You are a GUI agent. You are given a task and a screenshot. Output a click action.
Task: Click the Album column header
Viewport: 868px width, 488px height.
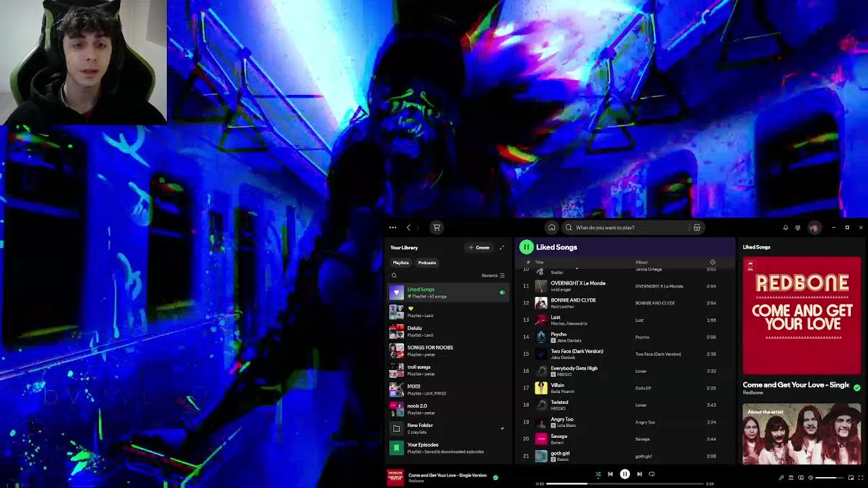coord(642,262)
